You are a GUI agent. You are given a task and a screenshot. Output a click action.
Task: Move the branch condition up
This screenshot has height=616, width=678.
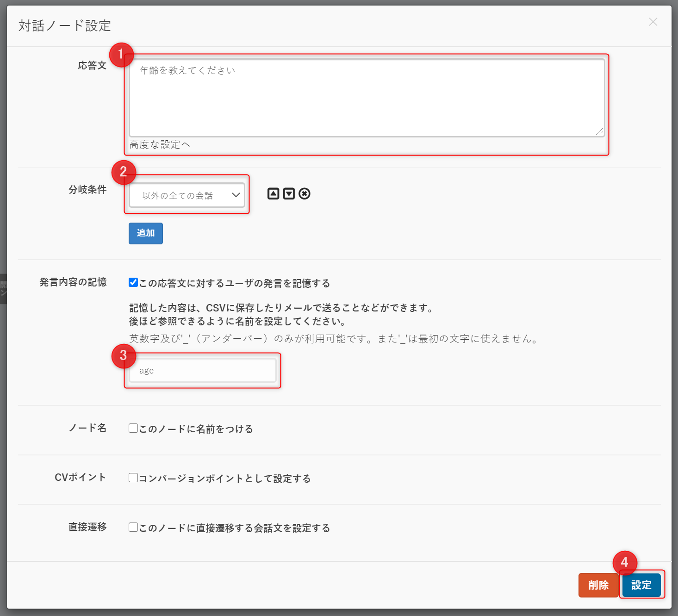(273, 193)
